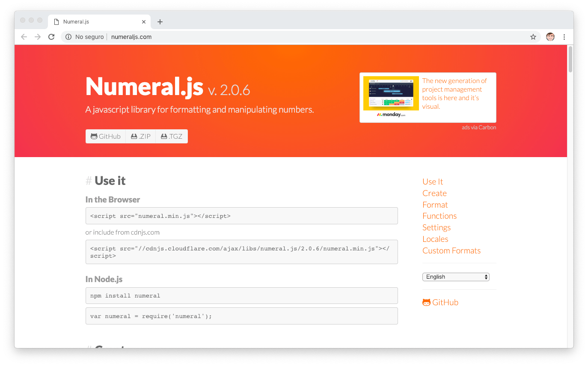Open the ads via Carbon link
The width and height of the screenshot is (588, 366).
pos(479,127)
